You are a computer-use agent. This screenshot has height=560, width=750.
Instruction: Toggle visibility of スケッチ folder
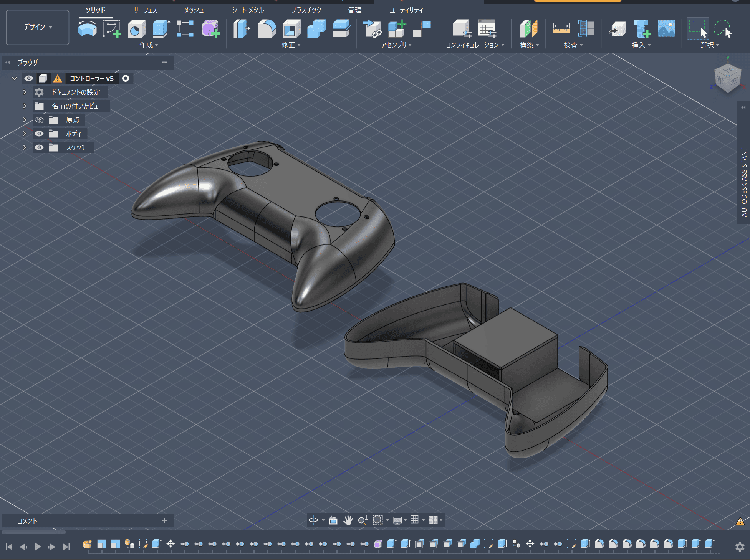click(39, 147)
